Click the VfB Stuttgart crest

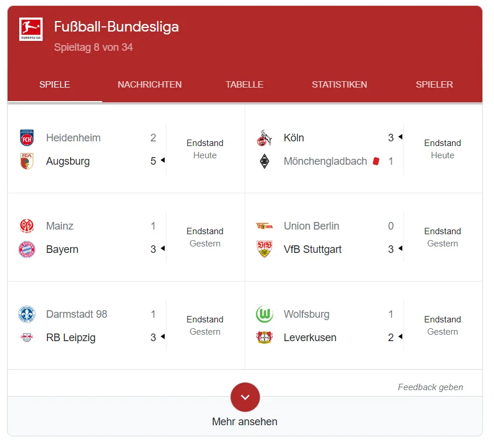(265, 249)
